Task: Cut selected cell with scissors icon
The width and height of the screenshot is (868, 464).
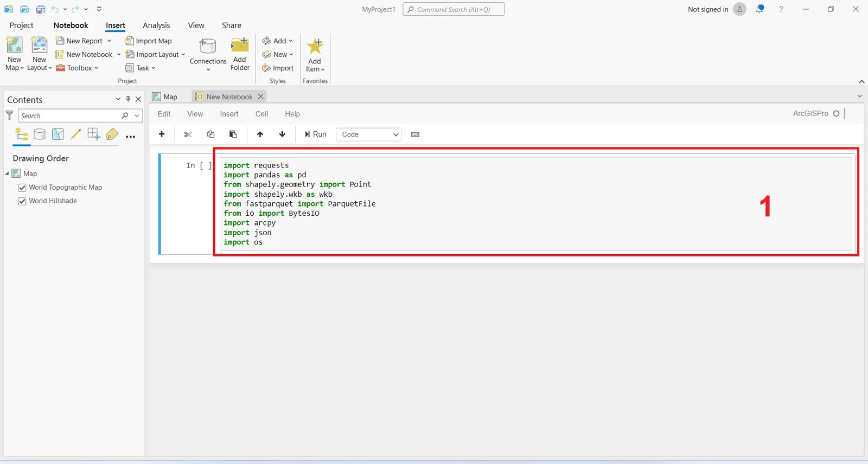Action: [188, 134]
